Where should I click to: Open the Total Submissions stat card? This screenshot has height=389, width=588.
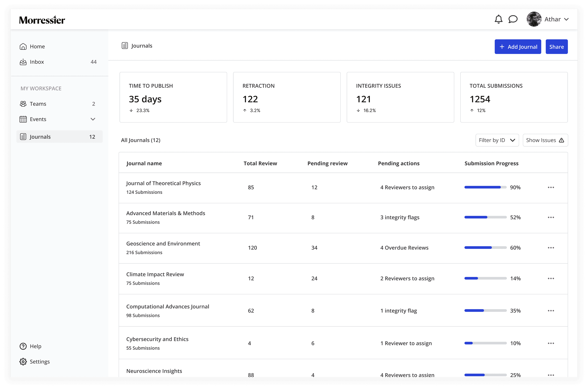[514, 97]
